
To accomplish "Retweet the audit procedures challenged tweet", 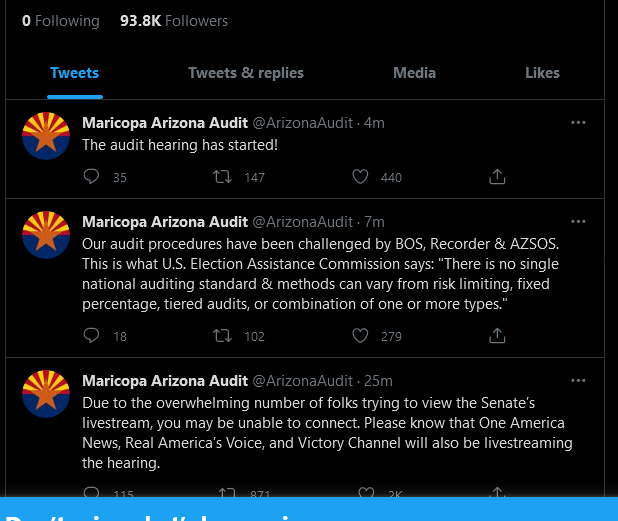I will click(222, 335).
